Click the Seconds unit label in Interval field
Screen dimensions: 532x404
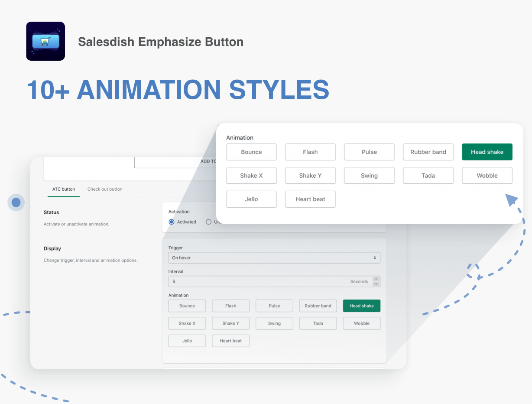(359, 282)
